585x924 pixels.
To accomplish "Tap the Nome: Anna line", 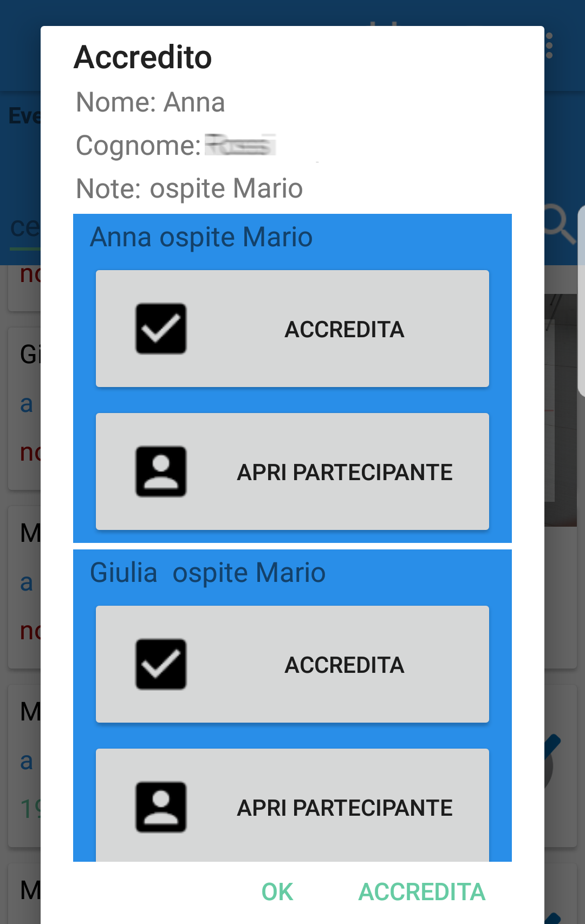I will click(151, 102).
